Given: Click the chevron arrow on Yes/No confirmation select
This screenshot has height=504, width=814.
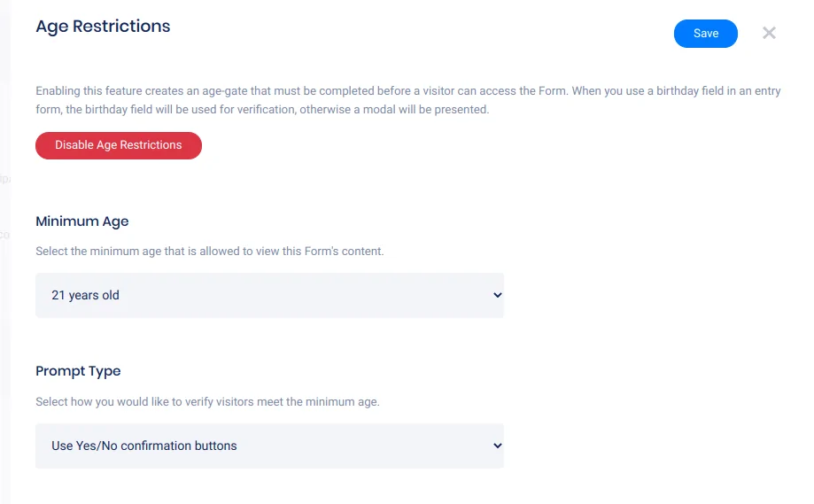Looking at the screenshot, I should tap(497, 446).
